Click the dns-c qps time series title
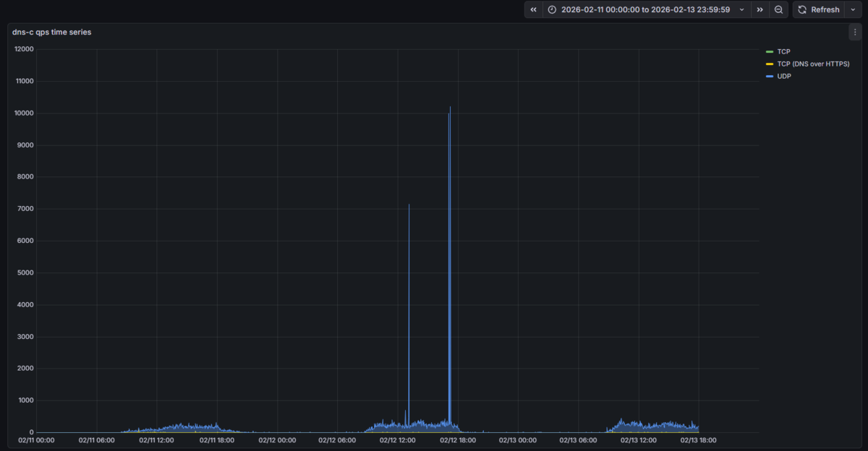Viewport: 868px width, 451px height. [x=51, y=32]
